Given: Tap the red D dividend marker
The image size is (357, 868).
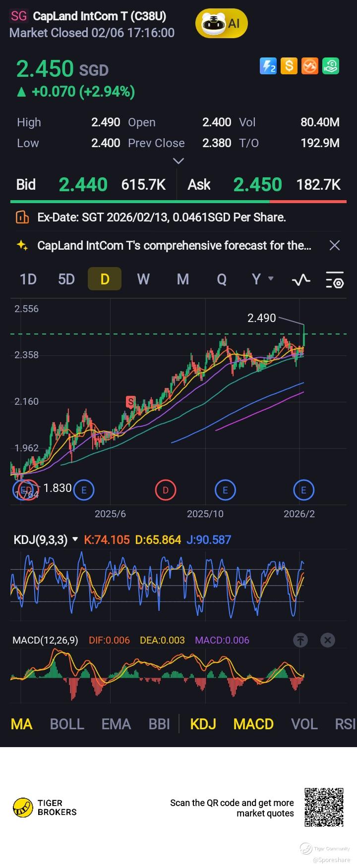Looking at the screenshot, I should click(x=166, y=490).
